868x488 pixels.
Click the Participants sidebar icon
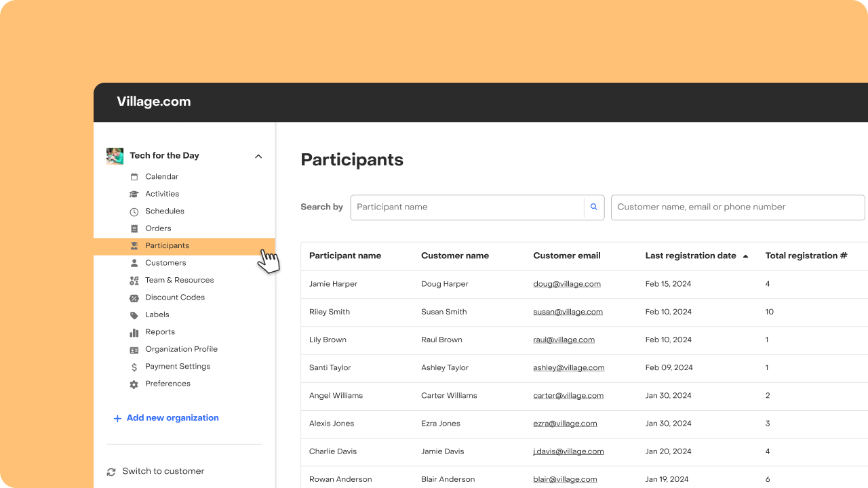(134, 246)
